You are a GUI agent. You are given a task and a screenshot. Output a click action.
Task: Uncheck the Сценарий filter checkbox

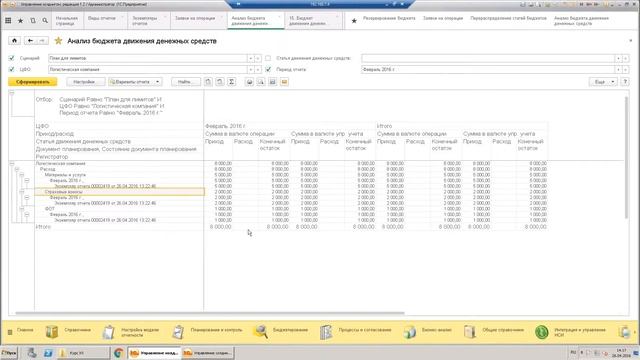[x=11, y=58]
